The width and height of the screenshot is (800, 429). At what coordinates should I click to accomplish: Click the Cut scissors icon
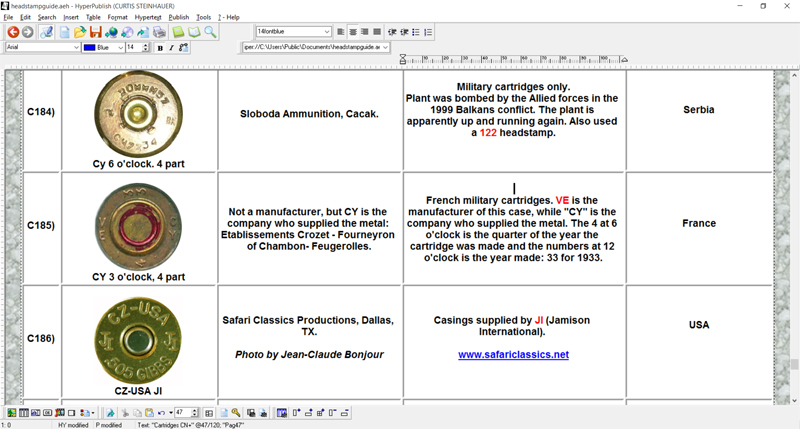tap(125, 413)
